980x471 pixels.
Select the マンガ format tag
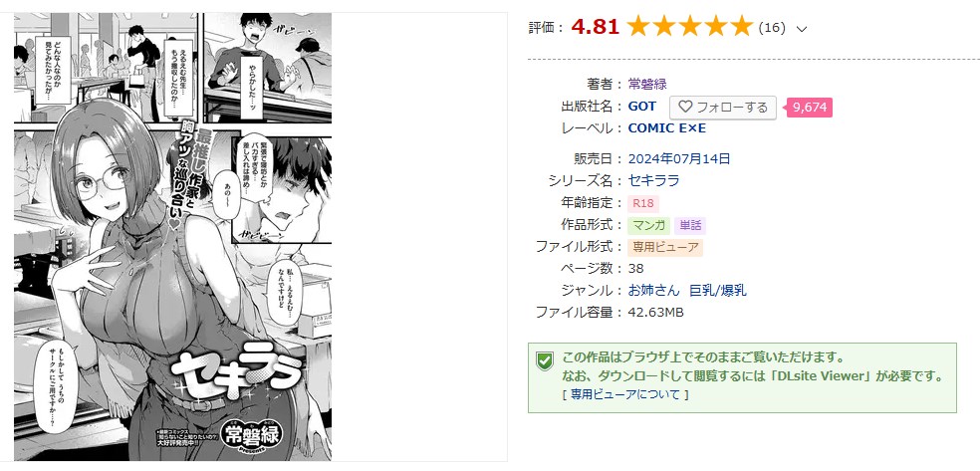(648, 225)
